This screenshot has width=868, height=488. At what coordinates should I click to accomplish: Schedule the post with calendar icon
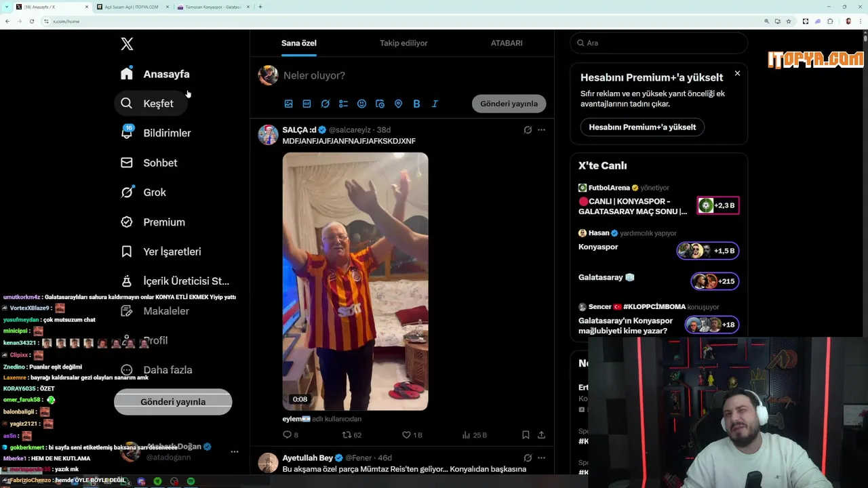click(380, 104)
